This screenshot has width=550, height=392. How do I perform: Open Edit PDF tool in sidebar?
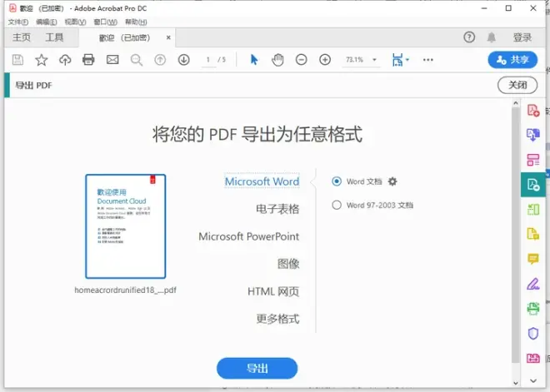point(533,160)
